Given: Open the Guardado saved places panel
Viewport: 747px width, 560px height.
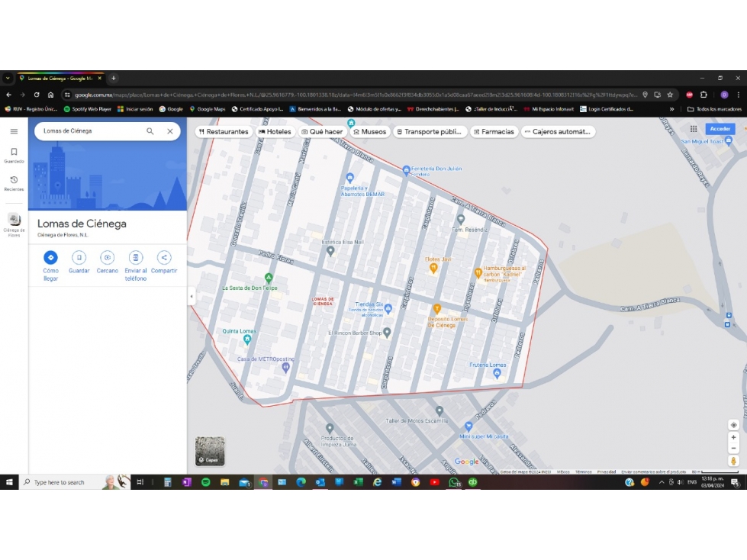Looking at the screenshot, I should pos(14,155).
